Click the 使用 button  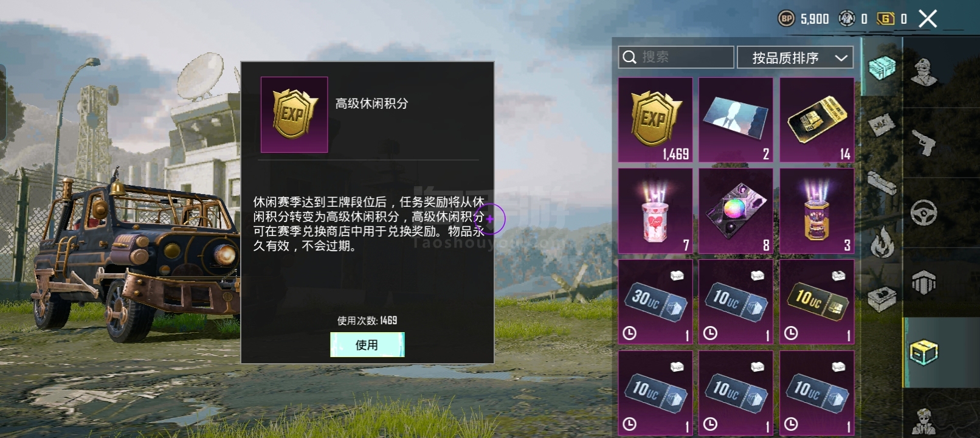point(367,345)
